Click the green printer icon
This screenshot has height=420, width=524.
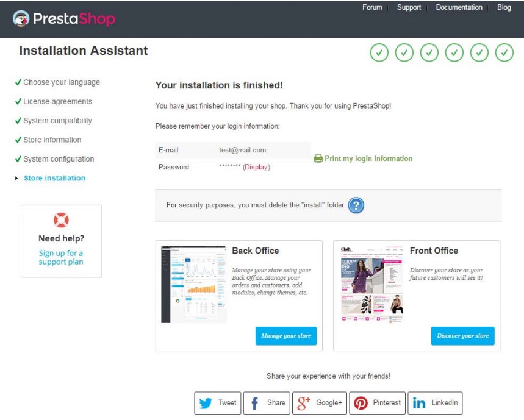point(318,158)
